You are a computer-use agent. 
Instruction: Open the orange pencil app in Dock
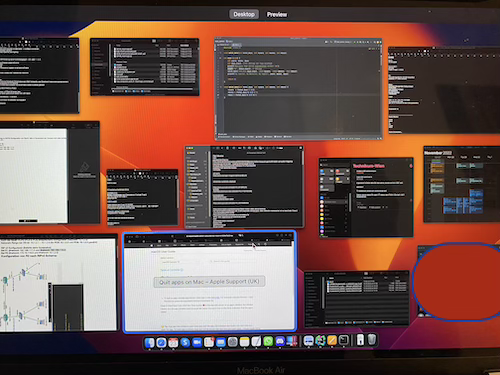click(x=332, y=341)
